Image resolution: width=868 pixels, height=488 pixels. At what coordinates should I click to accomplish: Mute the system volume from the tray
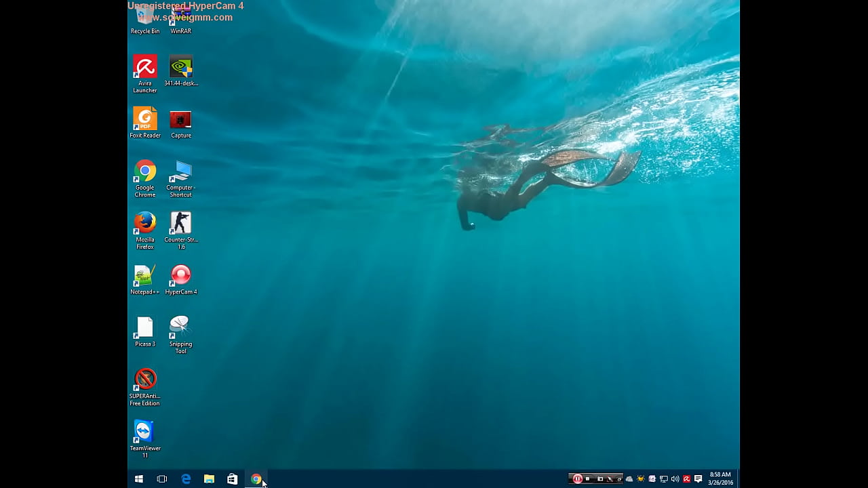click(675, 479)
